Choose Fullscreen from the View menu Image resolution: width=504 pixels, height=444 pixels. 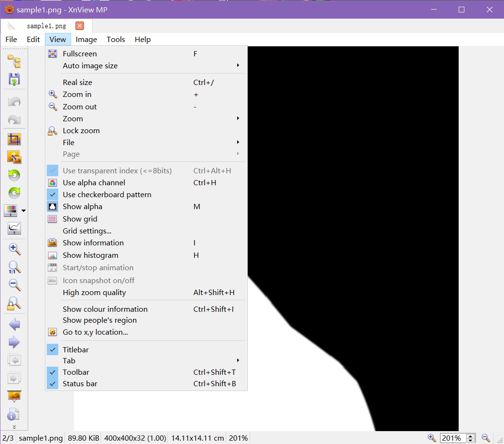click(146, 53)
